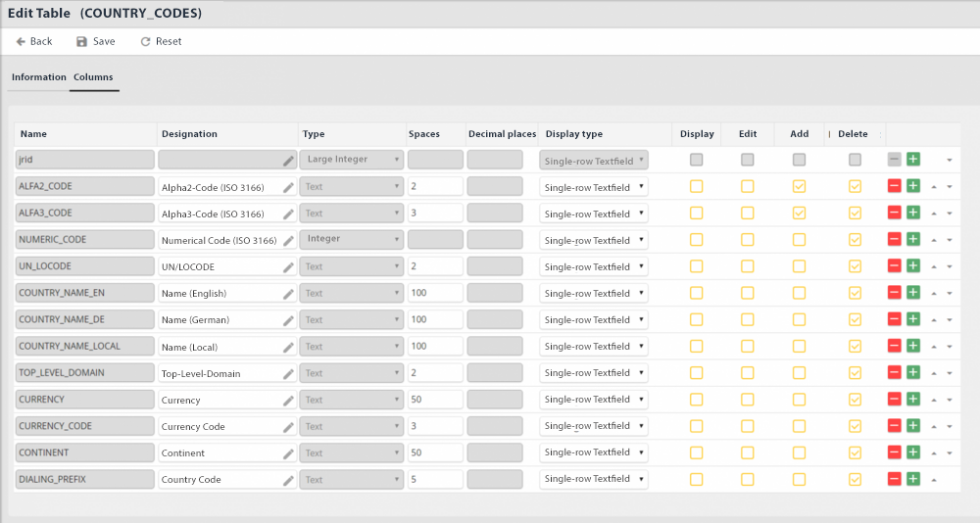
Task: Add a column after UN_LOCODE with green plus
Action: (913, 265)
